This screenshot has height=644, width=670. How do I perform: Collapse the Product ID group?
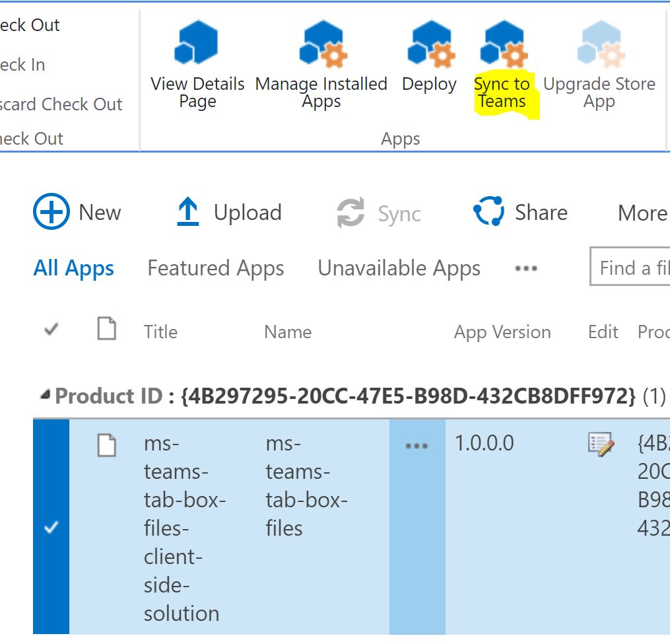45,395
